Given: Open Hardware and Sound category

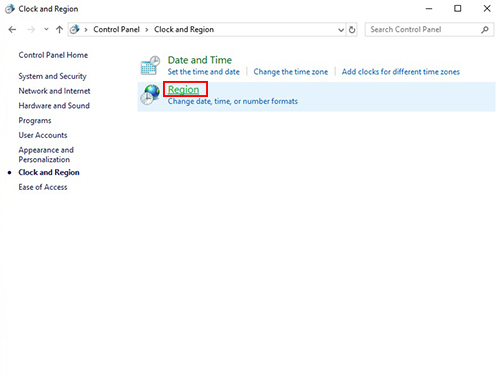Looking at the screenshot, I should click(x=54, y=106).
